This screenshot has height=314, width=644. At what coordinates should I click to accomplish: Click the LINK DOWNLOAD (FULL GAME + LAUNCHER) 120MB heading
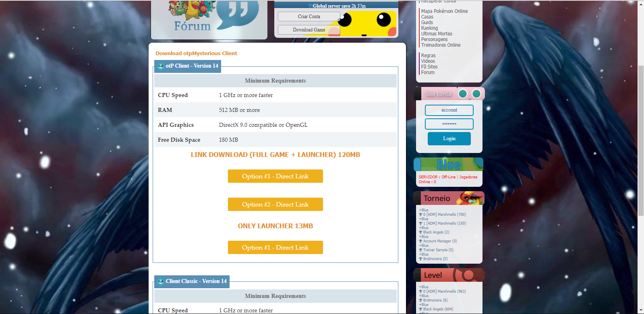point(275,155)
